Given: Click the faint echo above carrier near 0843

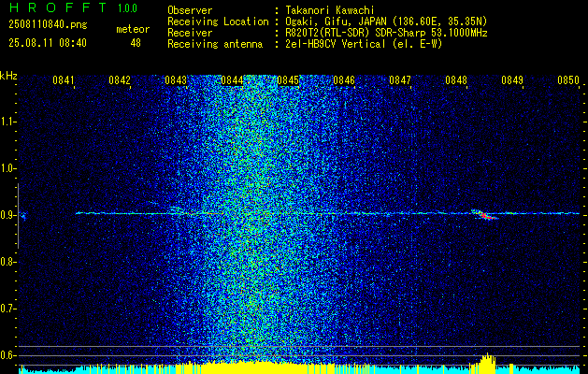Looking at the screenshot, I should tap(175, 209).
